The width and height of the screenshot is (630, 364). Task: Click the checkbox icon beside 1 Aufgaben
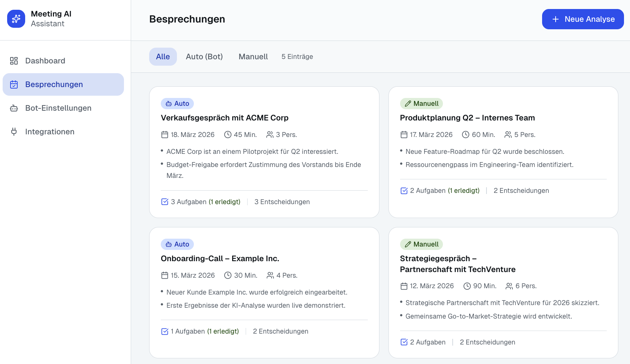[x=165, y=331]
